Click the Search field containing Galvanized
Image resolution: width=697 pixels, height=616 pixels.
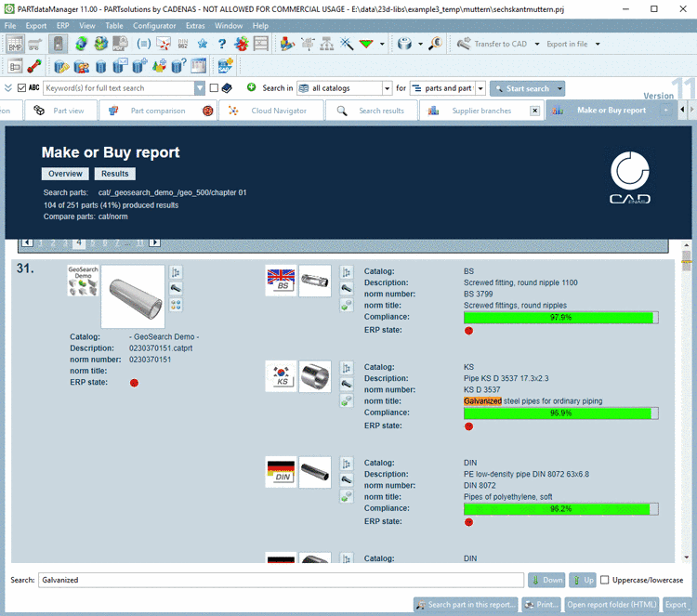coord(281,580)
